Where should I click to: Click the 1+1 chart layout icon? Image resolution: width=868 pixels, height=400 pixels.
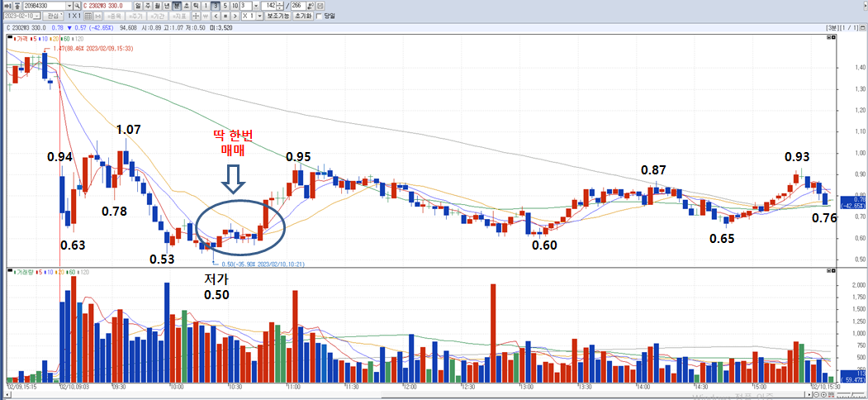[x=97, y=16]
